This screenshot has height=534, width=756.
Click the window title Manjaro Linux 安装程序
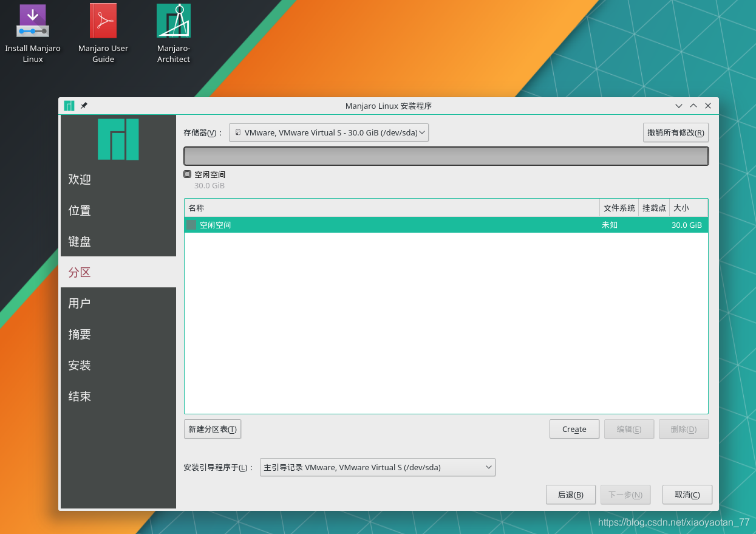click(x=389, y=106)
